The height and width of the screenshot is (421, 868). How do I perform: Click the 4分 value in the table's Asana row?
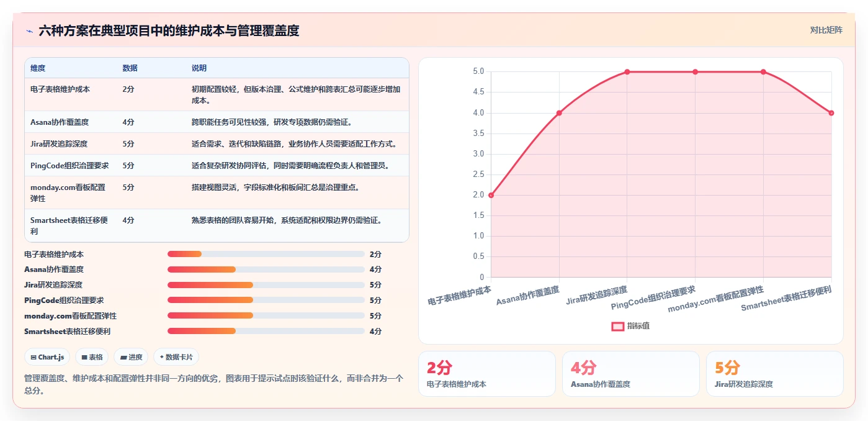[128, 122]
